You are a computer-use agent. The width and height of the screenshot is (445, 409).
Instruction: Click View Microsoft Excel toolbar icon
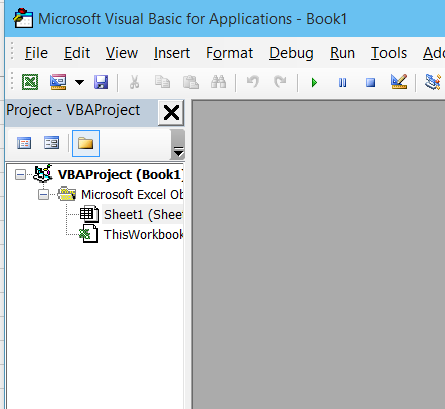30,82
